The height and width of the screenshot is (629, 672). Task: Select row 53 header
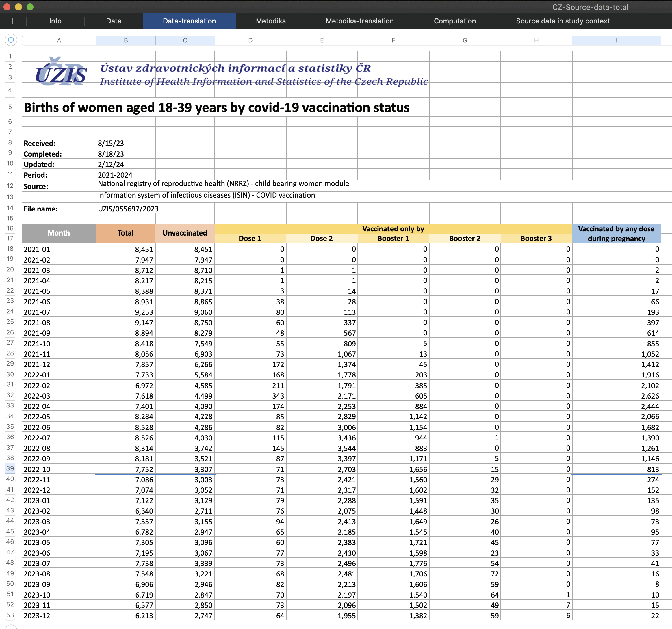(x=10, y=615)
